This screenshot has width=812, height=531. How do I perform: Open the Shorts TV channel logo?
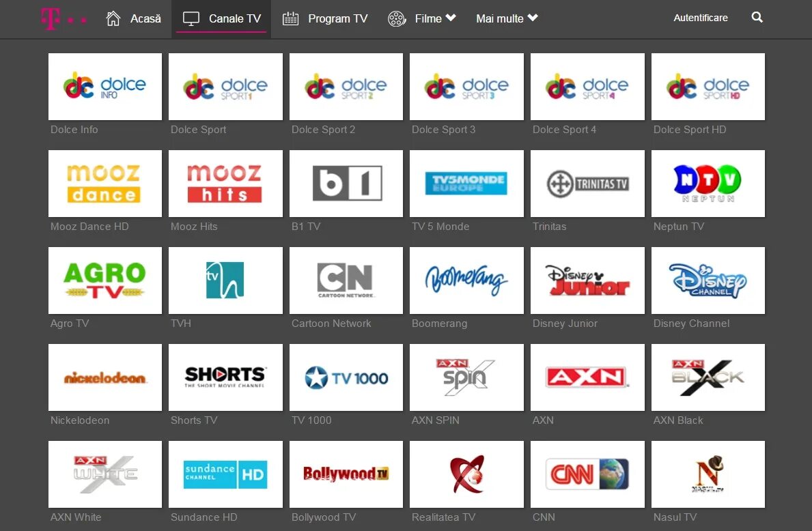(x=226, y=377)
